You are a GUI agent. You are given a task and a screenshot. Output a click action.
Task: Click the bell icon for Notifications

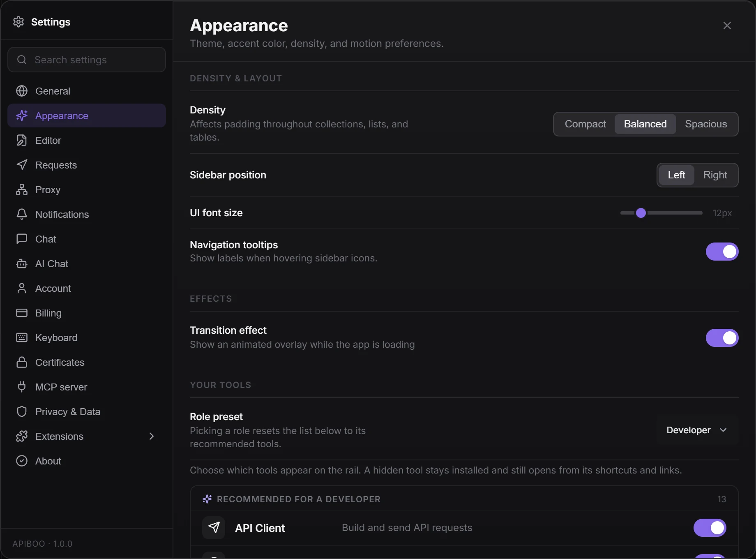point(22,214)
